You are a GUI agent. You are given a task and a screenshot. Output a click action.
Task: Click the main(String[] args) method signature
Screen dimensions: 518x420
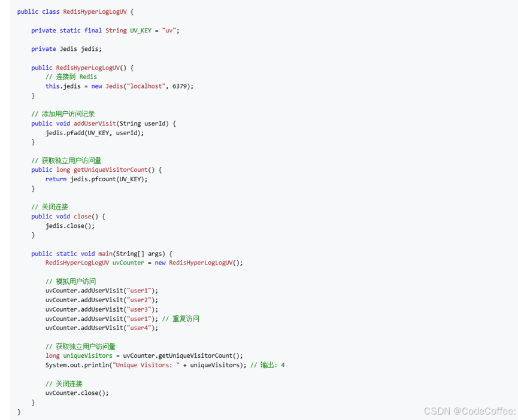tap(102, 254)
